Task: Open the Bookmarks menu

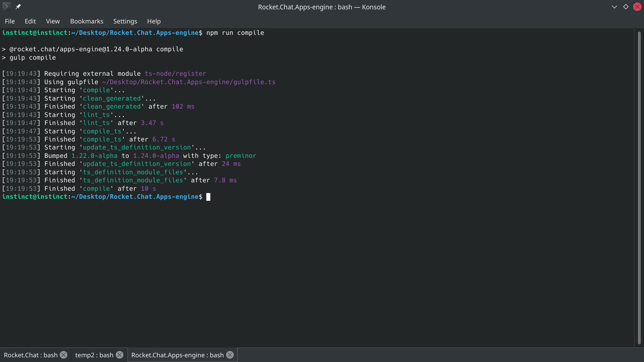Action: coord(87,21)
